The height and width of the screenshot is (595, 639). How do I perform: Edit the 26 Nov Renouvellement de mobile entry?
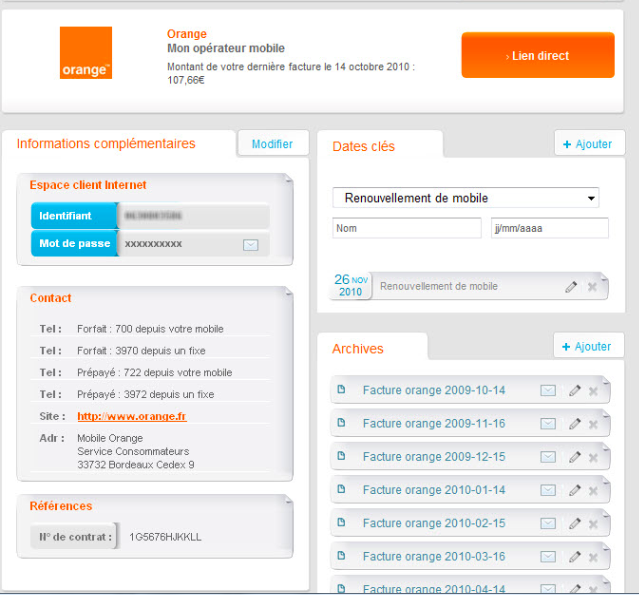coord(571,287)
